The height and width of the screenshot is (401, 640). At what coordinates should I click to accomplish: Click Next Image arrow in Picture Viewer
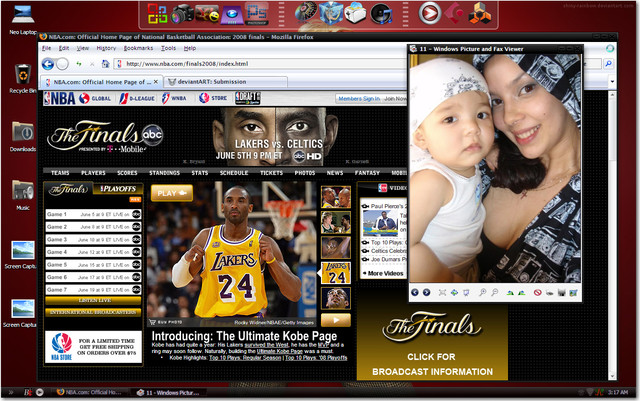pos(427,292)
